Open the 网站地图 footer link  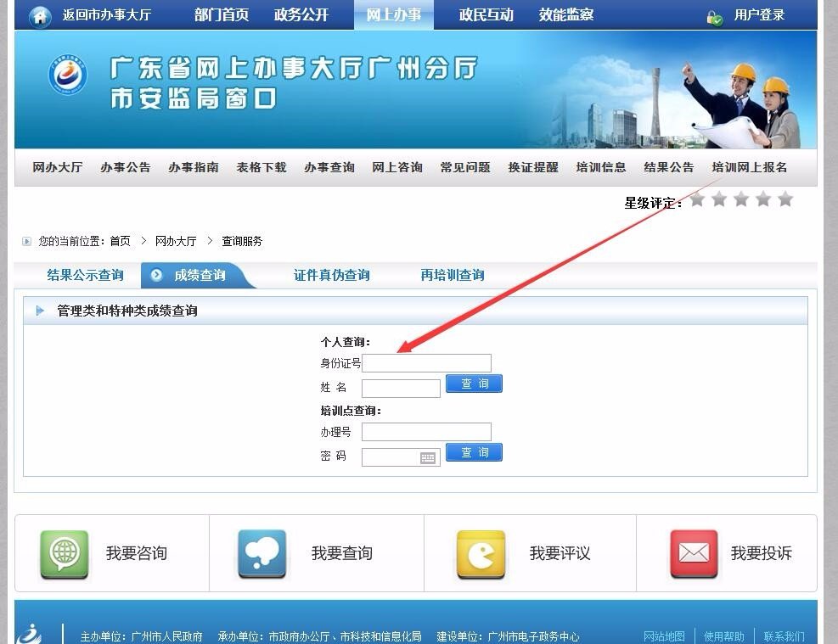[x=664, y=636]
